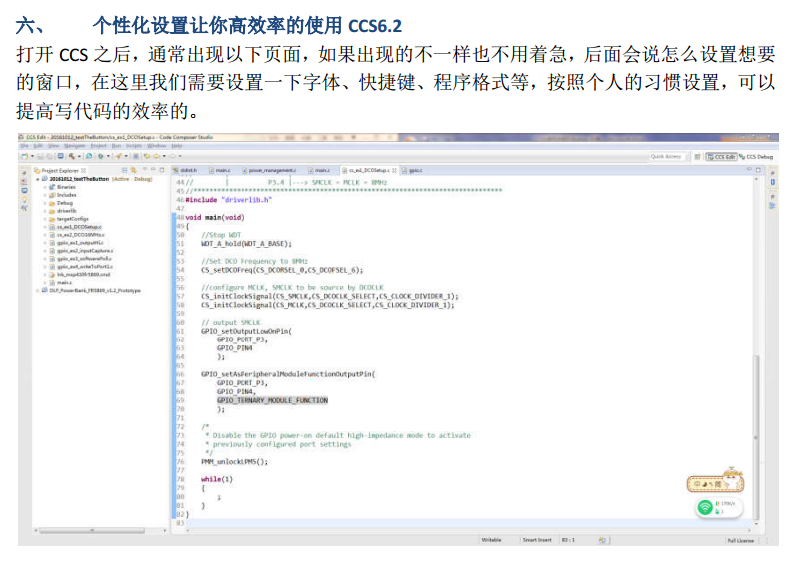Click the highlighted GPIO_TERNARY_MODULE_FUNCTION text
Image resolution: width=799 pixels, height=562 pixels.
pyautogui.click(x=272, y=400)
